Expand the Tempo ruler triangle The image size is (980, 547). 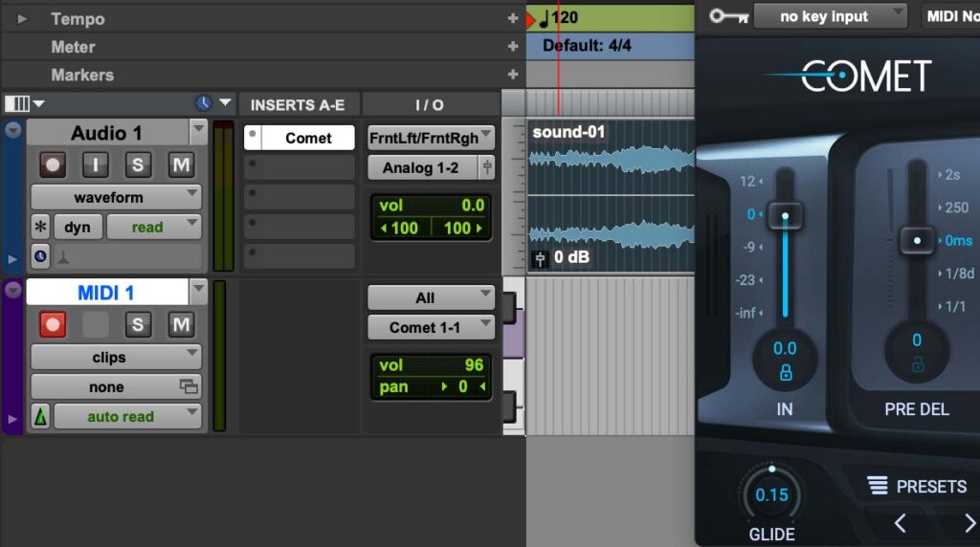click(x=22, y=19)
